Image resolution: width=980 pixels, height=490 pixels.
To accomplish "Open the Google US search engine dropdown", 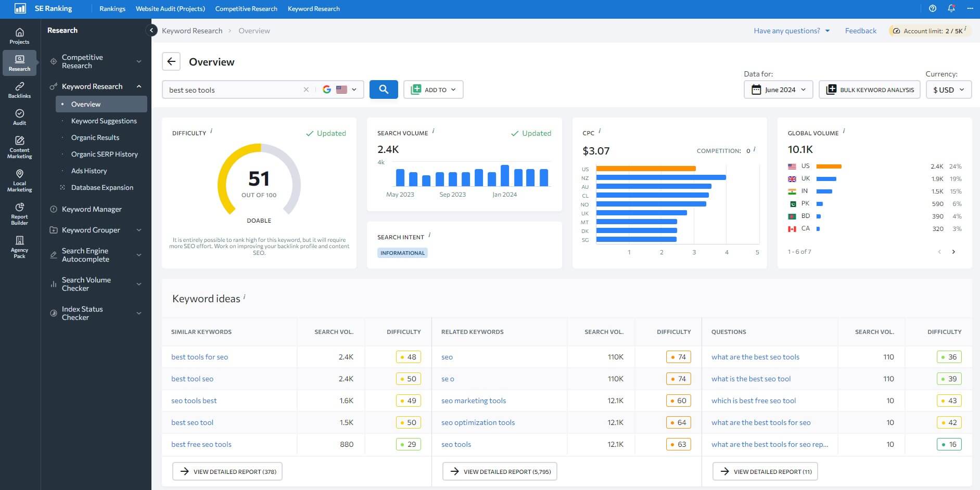I will [340, 89].
